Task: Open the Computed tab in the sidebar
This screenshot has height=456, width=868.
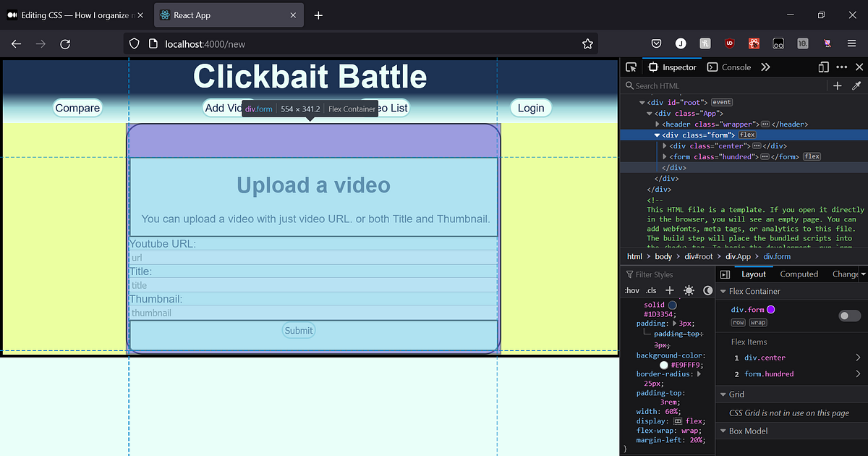Action: (799, 274)
